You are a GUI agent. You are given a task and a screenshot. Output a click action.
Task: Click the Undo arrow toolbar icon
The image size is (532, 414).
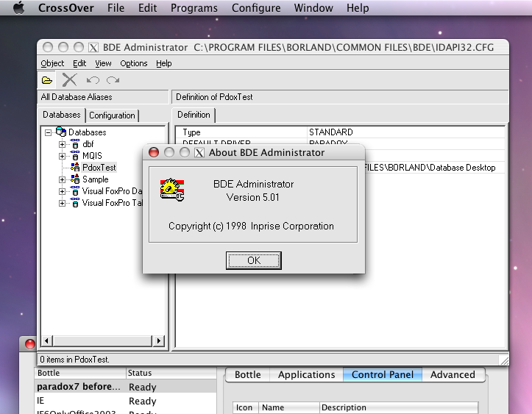click(93, 80)
